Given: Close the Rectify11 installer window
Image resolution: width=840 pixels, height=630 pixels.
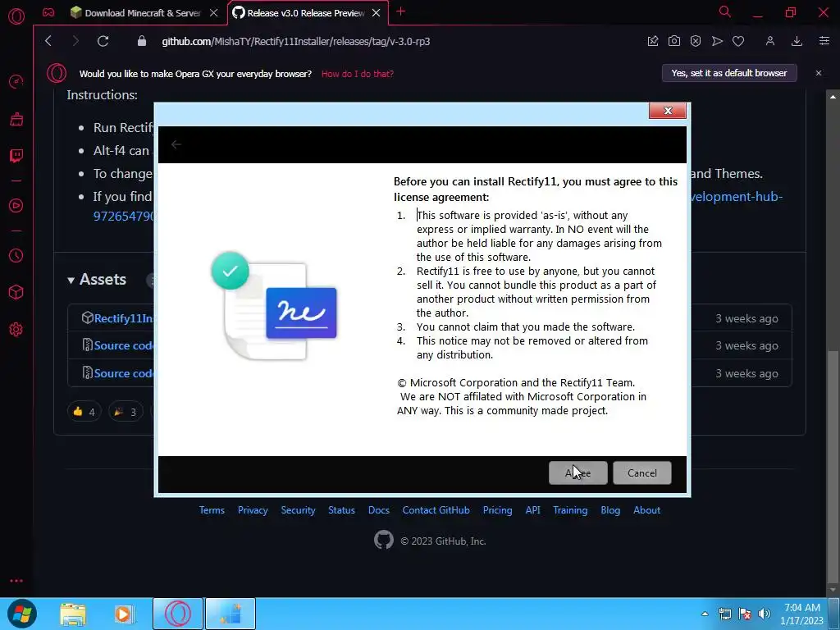Looking at the screenshot, I should click(668, 111).
